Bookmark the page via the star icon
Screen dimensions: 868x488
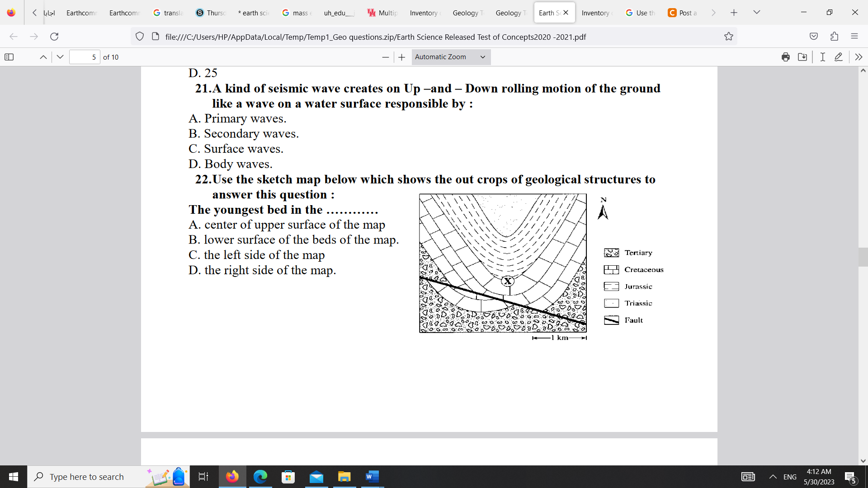click(729, 37)
